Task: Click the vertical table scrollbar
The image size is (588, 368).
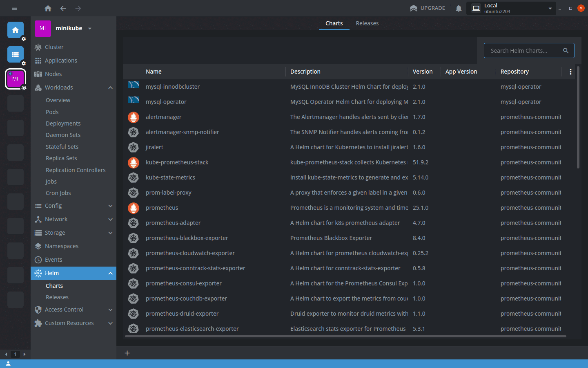Action: coord(578,117)
